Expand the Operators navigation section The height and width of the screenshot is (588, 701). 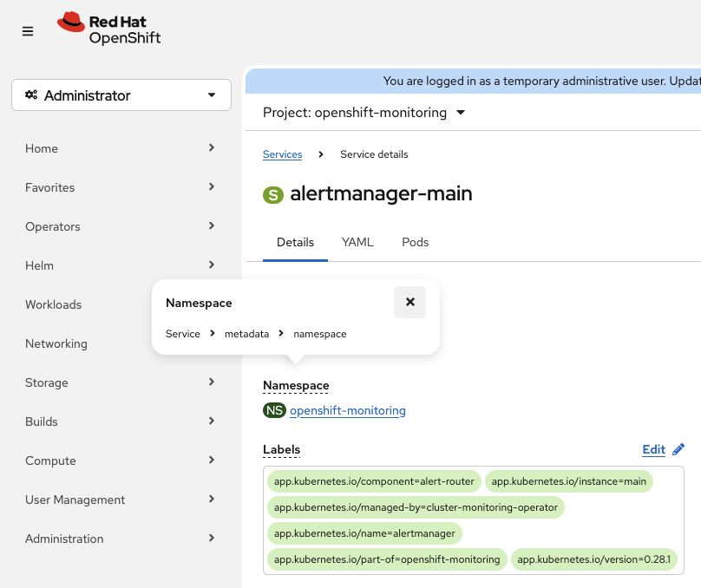121,226
